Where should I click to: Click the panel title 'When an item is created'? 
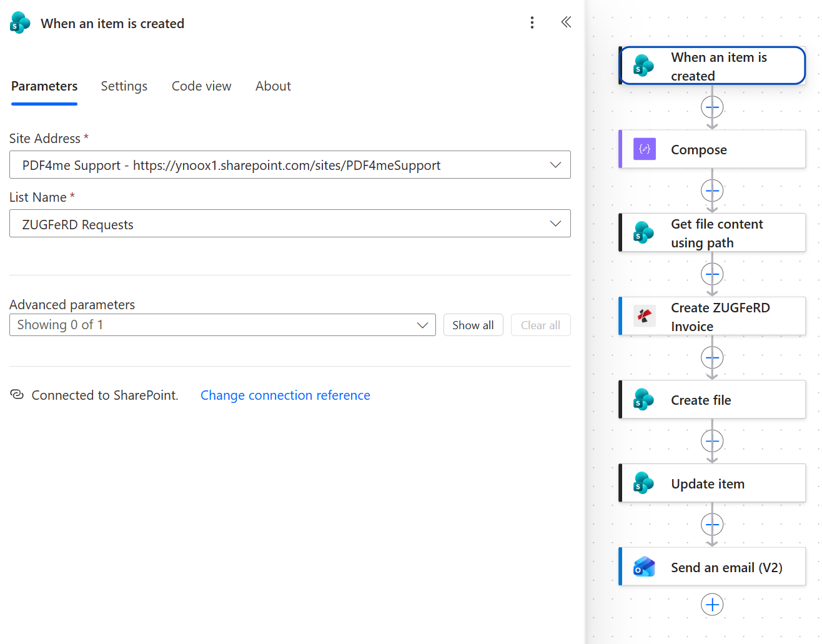pyautogui.click(x=112, y=24)
